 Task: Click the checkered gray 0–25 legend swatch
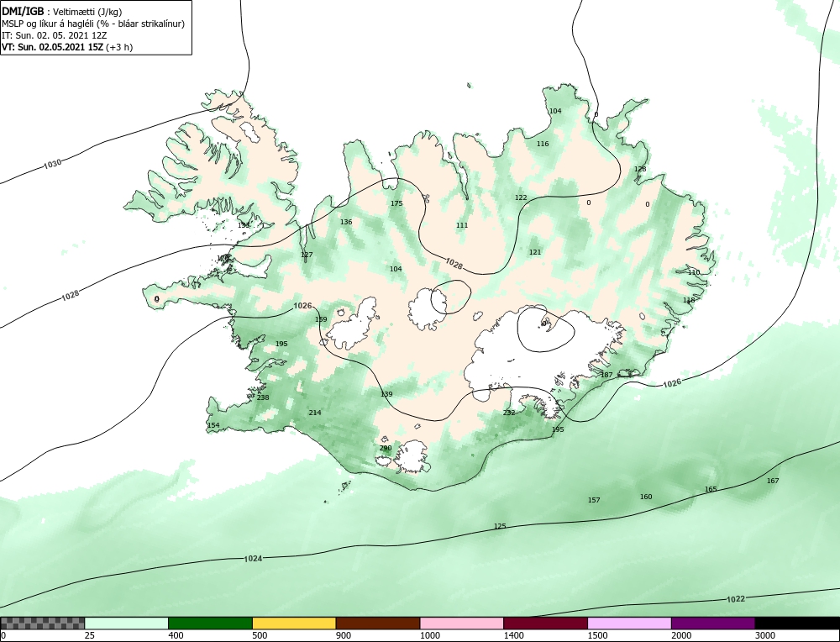[x=42, y=624]
